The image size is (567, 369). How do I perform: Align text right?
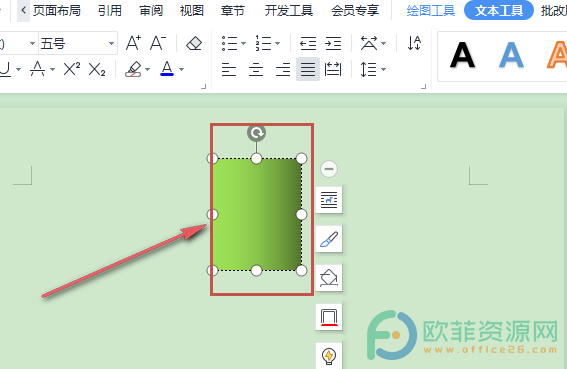tap(282, 69)
